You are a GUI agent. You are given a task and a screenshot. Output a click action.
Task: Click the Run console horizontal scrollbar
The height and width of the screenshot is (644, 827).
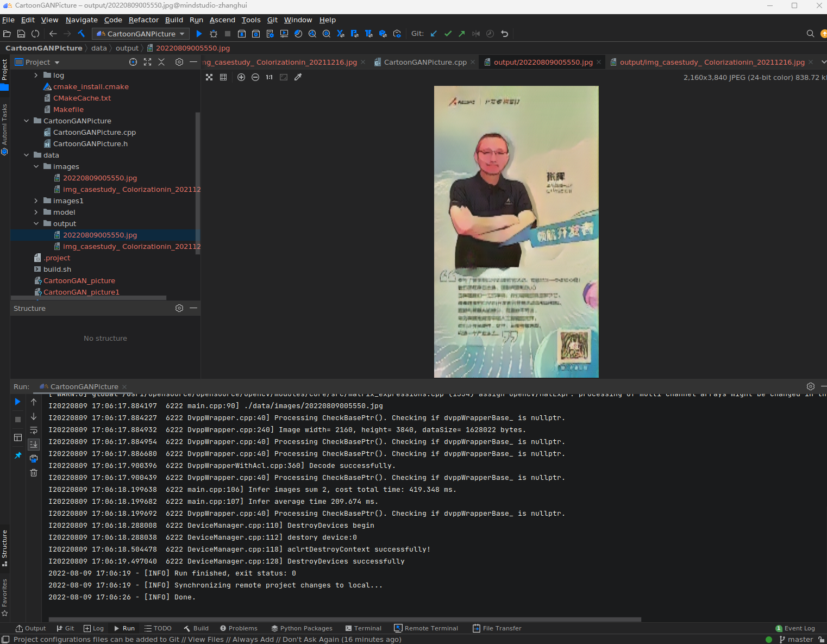345,619
